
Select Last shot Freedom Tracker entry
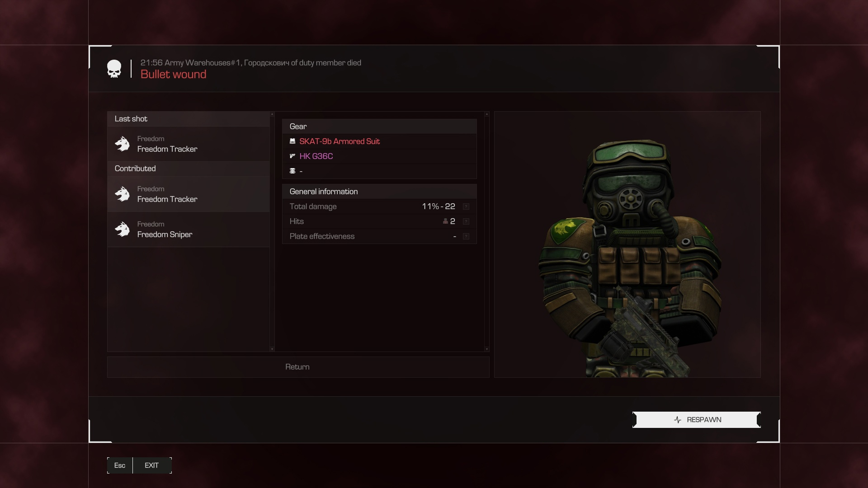[189, 144]
